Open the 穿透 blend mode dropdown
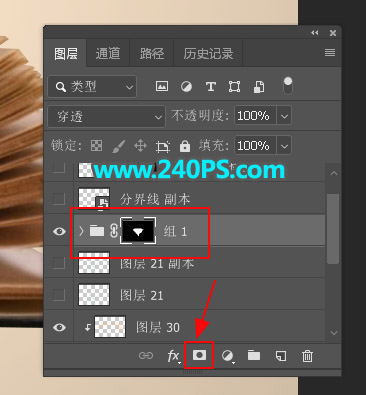 107,117
